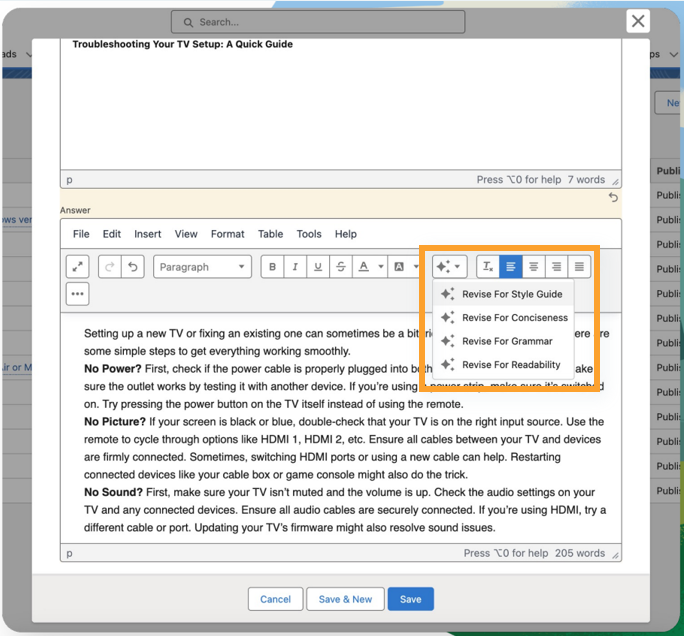The width and height of the screenshot is (684, 636).
Task: Open the Format menu
Action: pos(227,234)
